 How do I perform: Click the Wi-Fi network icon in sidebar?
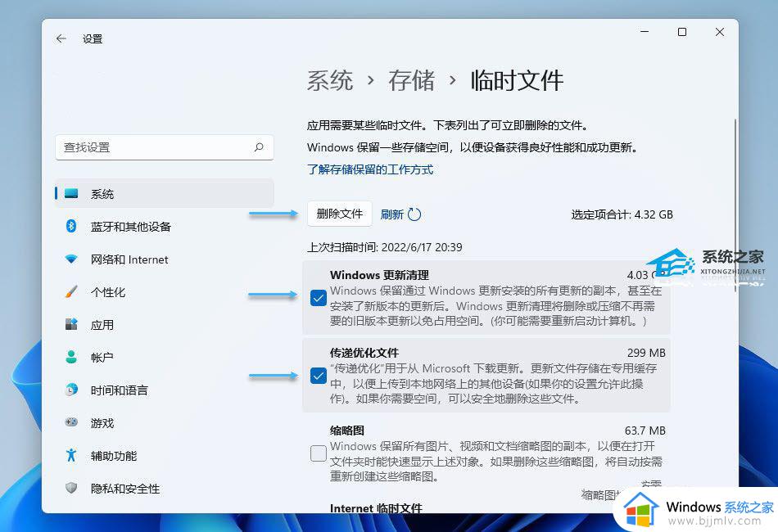[71, 259]
